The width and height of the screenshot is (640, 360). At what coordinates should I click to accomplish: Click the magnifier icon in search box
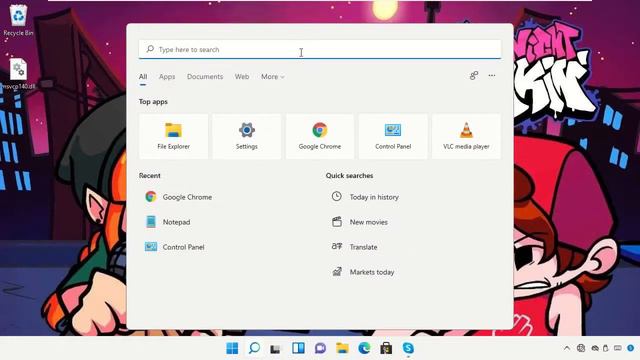(x=150, y=49)
